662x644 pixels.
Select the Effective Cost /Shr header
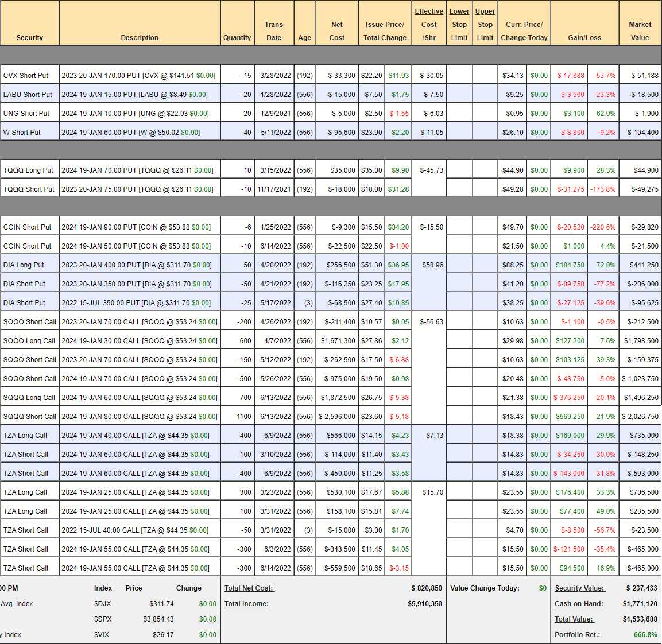[x=429, y=25]
